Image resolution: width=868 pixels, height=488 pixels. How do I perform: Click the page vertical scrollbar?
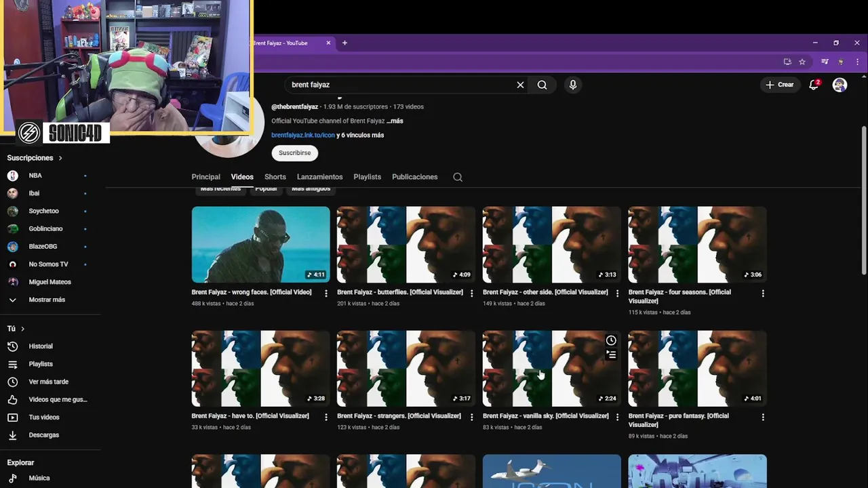(863, 200)
